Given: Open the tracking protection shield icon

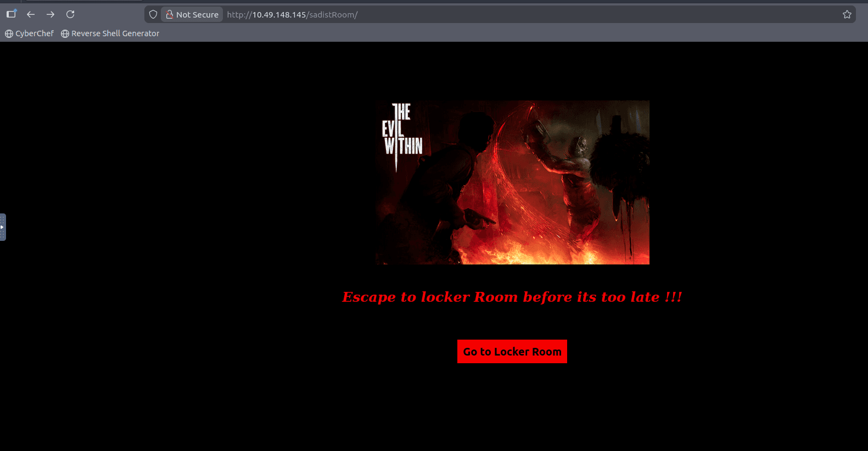Looking at the screenshot, I should click(x=153, y=15).
